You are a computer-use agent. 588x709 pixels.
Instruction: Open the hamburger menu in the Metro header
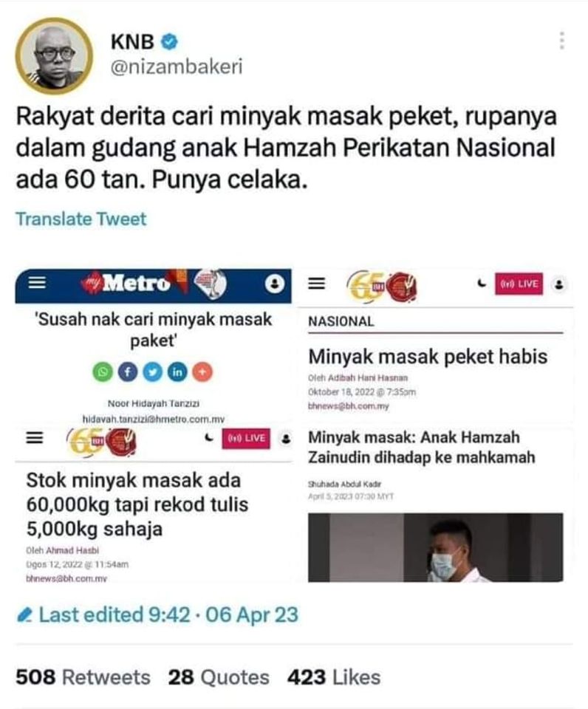point(37,283)
